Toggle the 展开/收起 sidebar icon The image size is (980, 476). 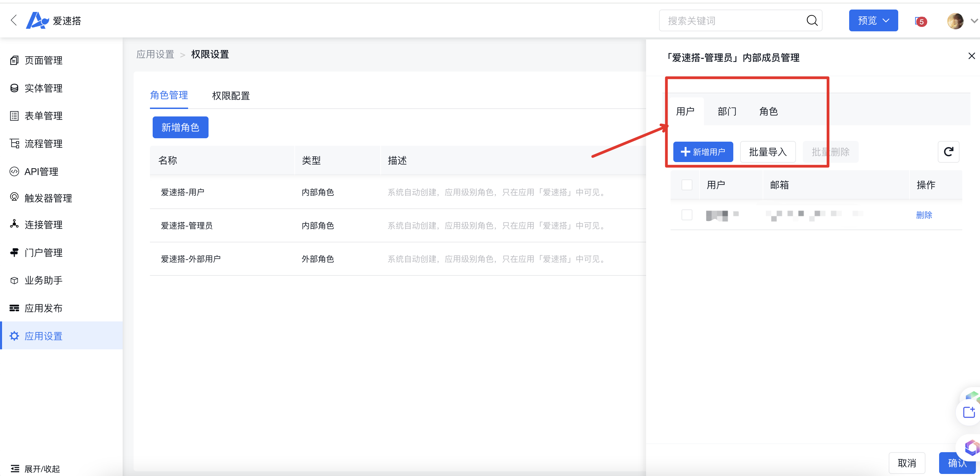click(x=15, y=469)
